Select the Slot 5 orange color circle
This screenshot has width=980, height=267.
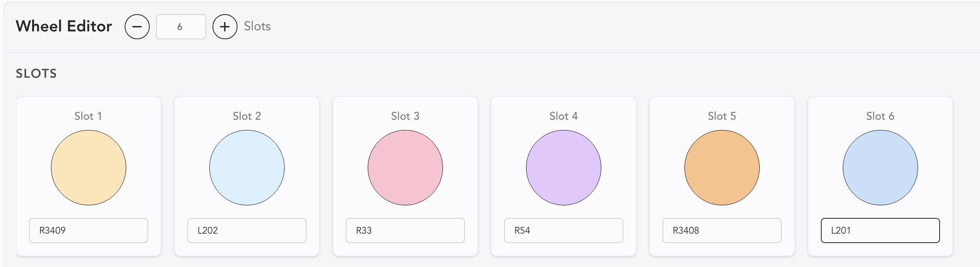722,168
